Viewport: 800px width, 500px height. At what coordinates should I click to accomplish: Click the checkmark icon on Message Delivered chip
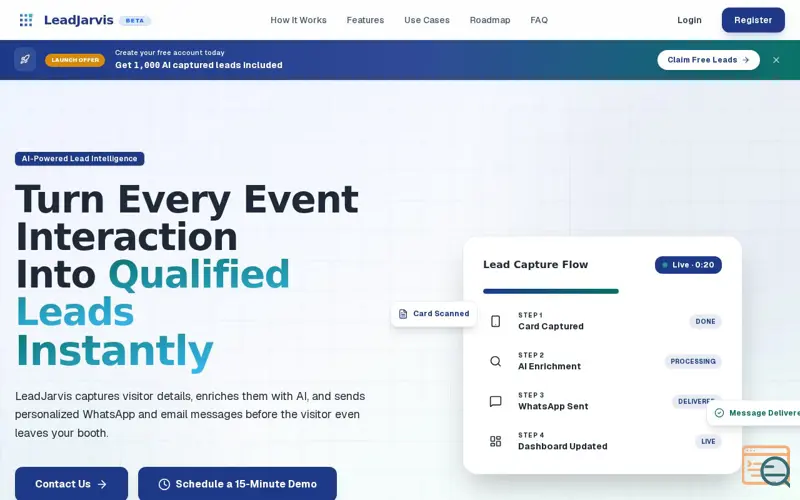[719, 413]
